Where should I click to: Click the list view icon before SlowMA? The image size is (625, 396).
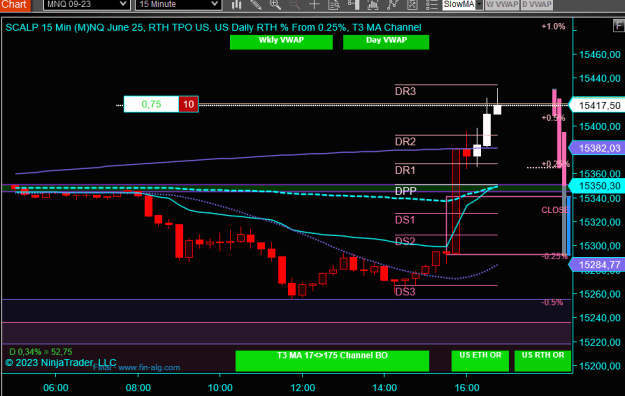coord(431,4)
